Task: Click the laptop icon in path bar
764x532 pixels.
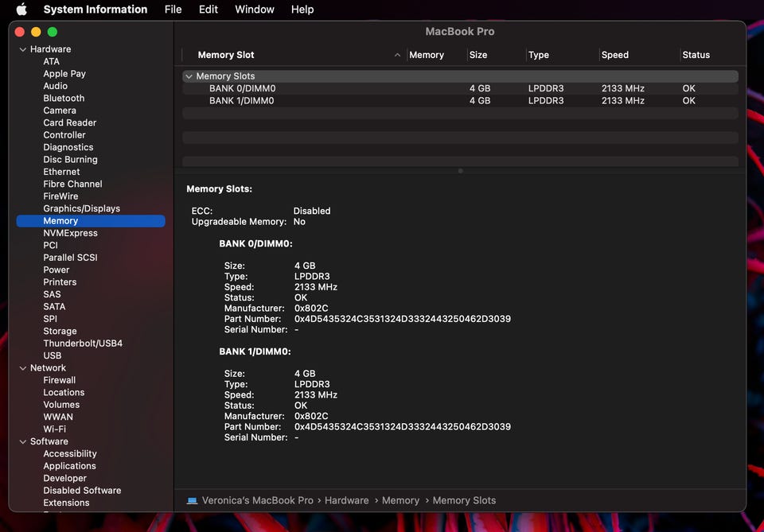Action: (192, 500)
